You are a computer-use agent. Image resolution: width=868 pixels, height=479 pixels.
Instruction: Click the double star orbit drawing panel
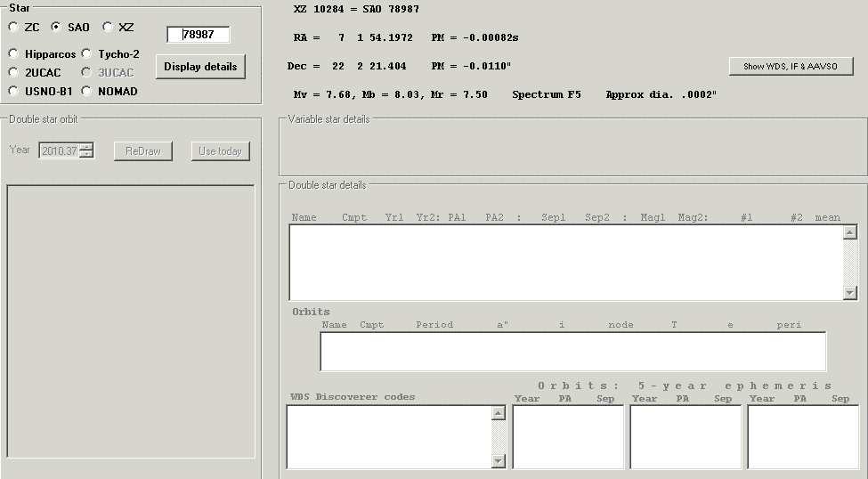tap(131, 321)
